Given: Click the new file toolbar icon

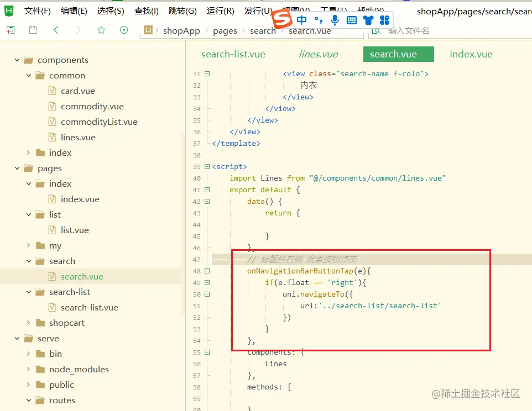Looking at the screenshot, I should pyautogui.click(x=11, y=30).
